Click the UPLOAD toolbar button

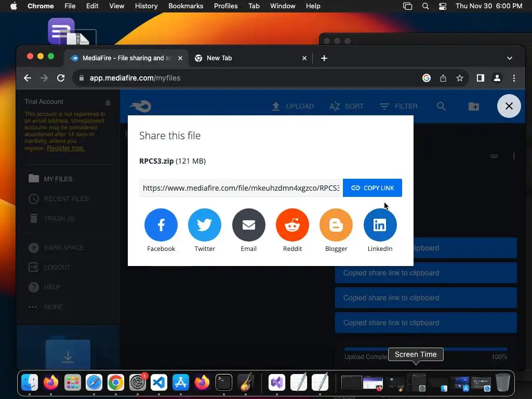click(x=293, y=106)
